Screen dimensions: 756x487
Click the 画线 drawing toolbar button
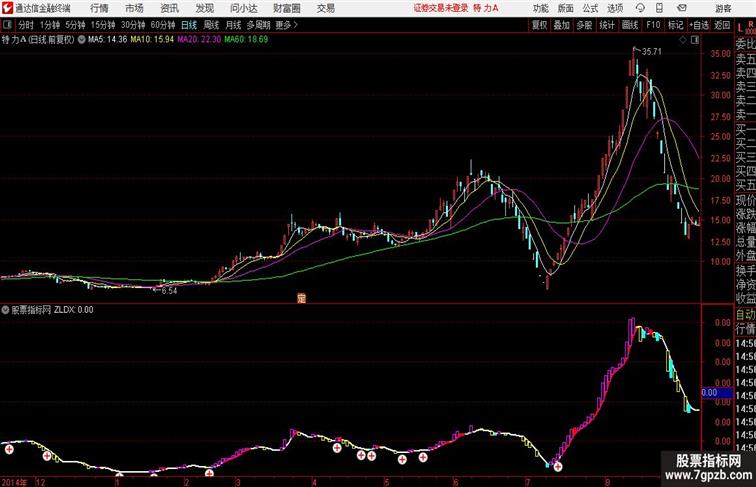pyautogui.click(x=630, y=25)
